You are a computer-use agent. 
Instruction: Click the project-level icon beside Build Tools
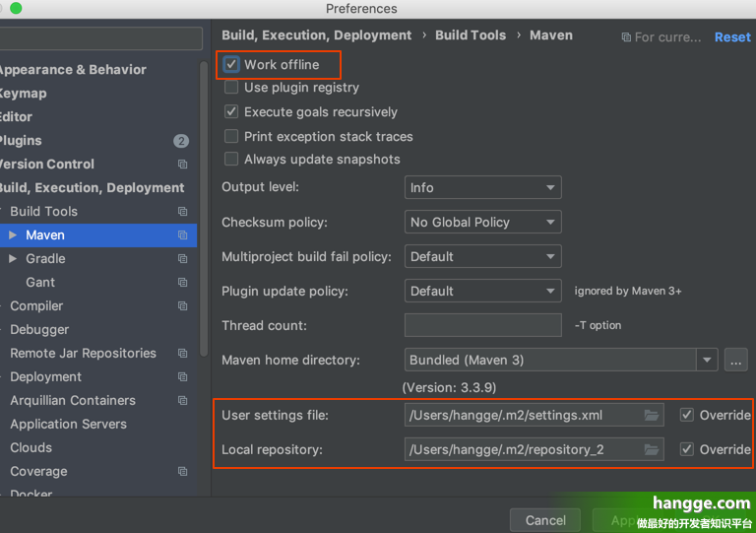click(182, 211)
